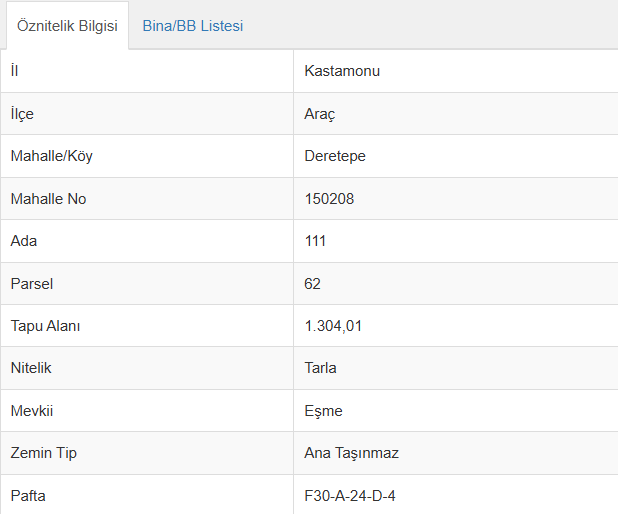Click the Zemin Tip row label

(x=44, y=453)
